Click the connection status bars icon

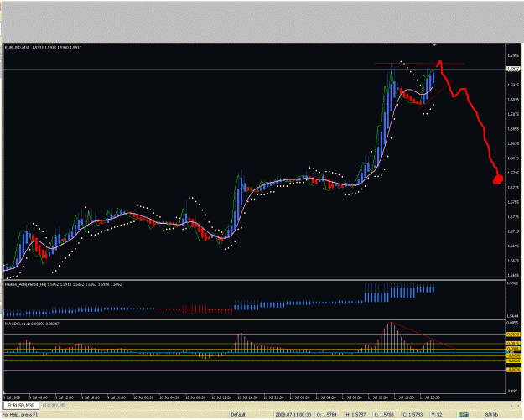(464, 415)
